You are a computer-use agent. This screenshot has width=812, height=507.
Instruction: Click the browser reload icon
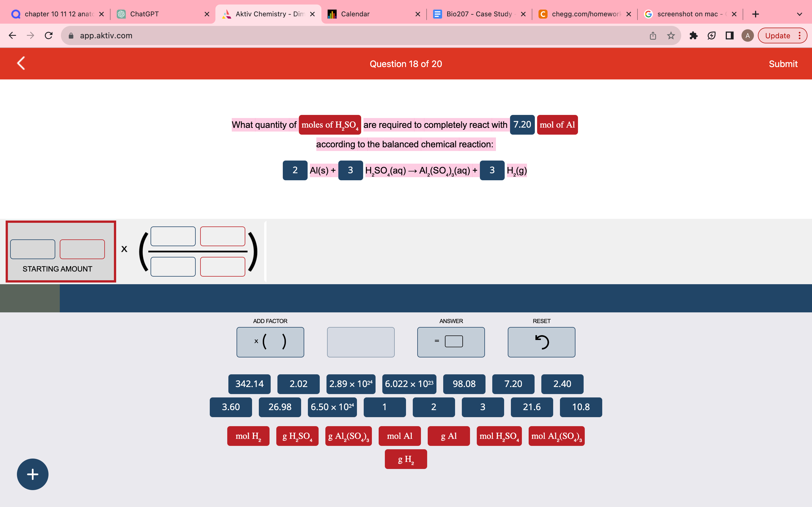pyautogui.click(x=48, y=35)
